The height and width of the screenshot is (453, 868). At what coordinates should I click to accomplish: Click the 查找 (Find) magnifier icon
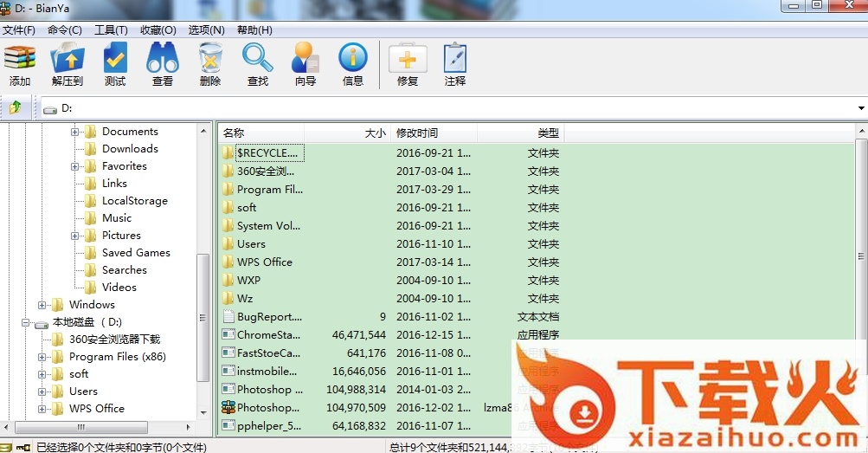pos(258,65)
